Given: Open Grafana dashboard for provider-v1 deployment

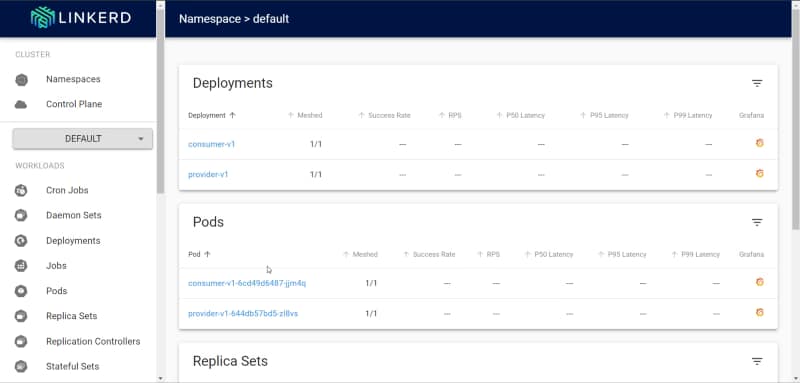Looking at the screenshot, I should click(759, 174).
